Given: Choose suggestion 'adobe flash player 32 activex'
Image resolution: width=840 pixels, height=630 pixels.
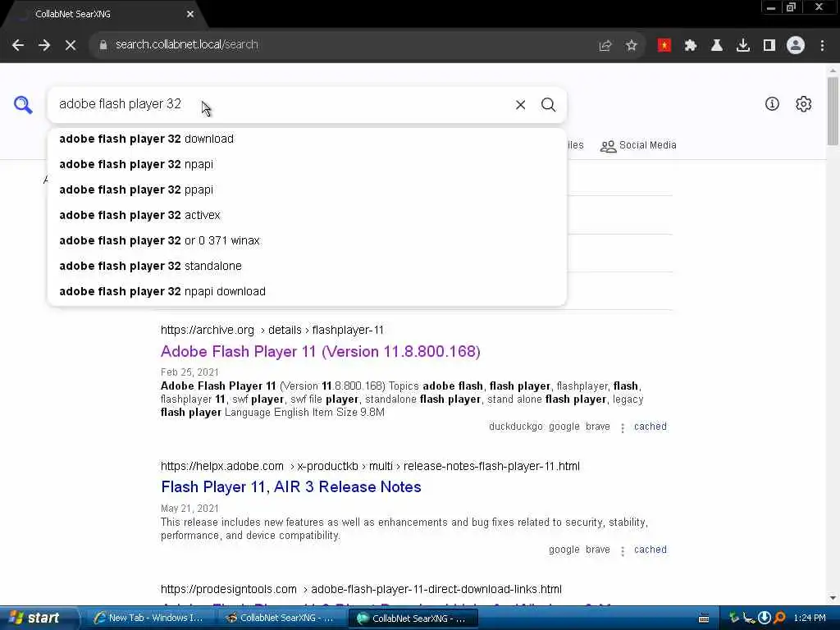Looking at the screenshot, I should click(x=307, y=215).
